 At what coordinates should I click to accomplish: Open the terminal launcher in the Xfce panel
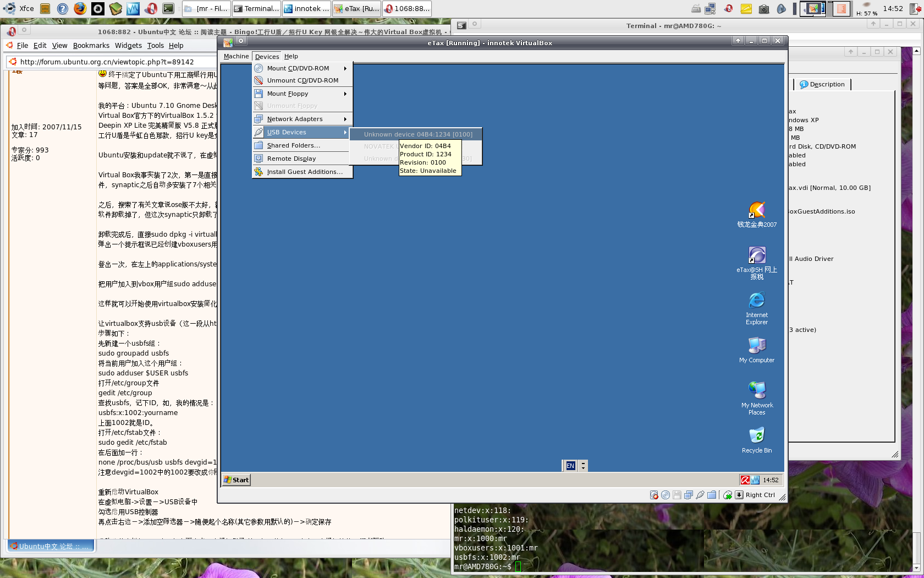coord(168,8)
